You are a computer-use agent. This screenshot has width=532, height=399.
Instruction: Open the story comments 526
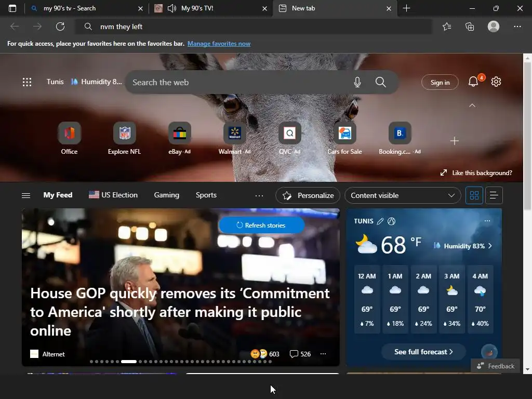point(300,354)
